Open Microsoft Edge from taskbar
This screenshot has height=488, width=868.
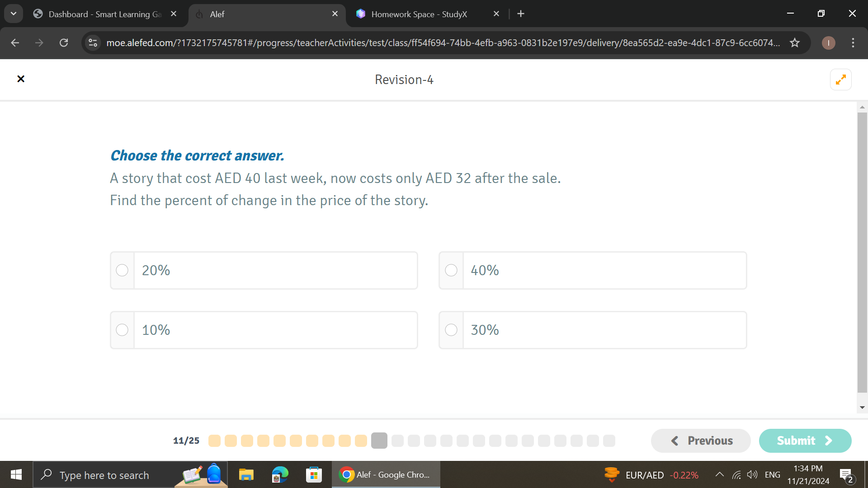click(x=280, y=475)
